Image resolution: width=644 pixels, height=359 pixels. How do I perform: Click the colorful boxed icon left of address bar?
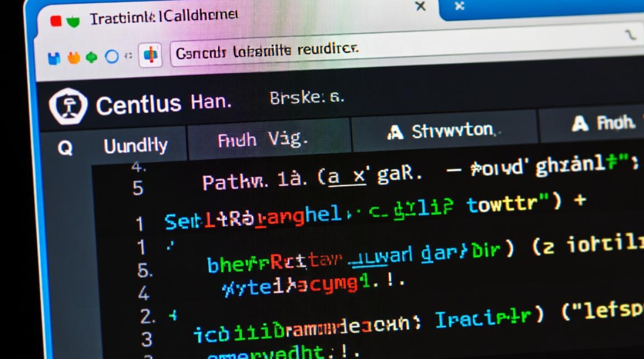coord(150,55)
